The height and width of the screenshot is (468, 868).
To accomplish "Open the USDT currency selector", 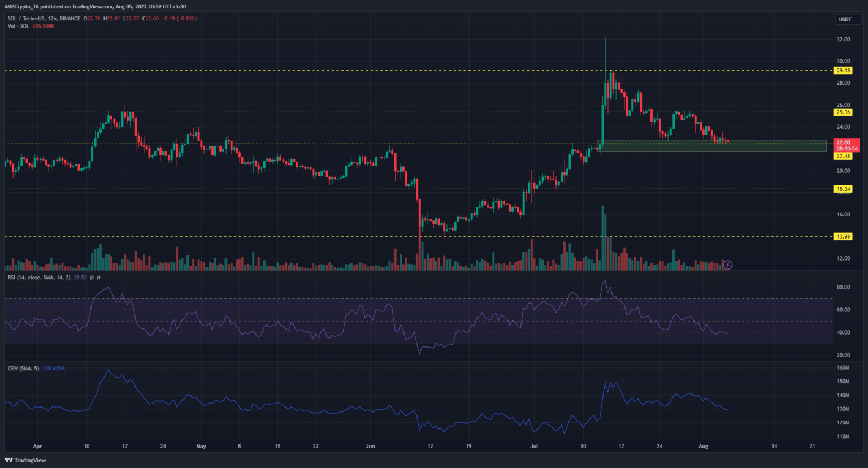I will pos(845,19).
